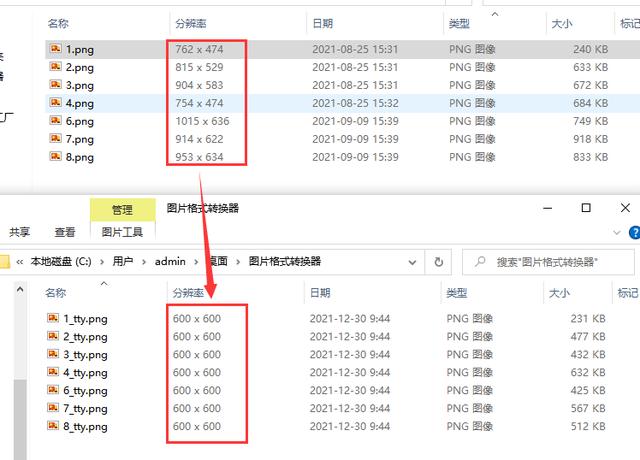Click the 1_tty.png file icon
The height and width of the screenshot is (460, 640).
[53, 318]
